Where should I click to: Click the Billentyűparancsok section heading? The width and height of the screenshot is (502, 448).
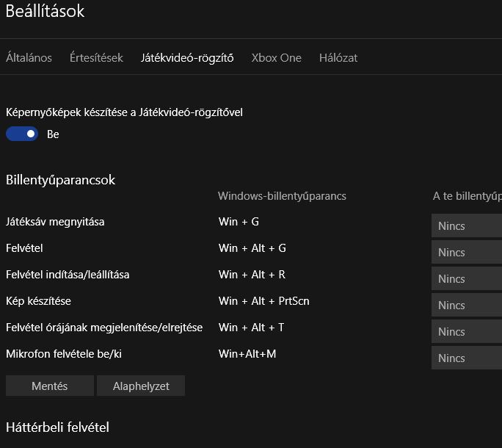[x=60, y=180]
